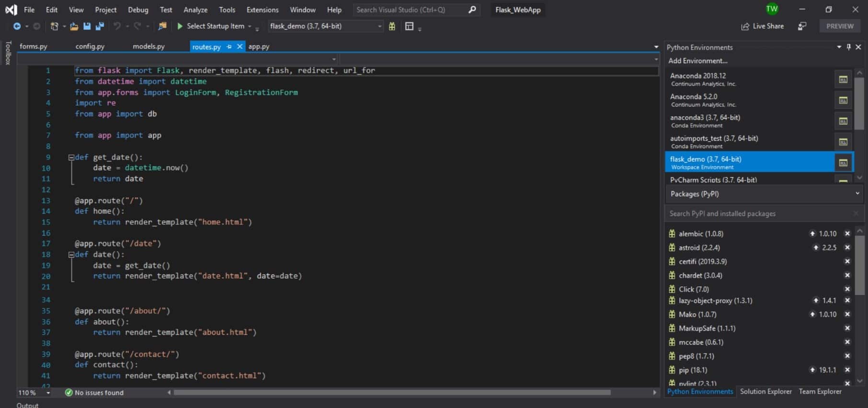
Task: Collapse the get_date function code block
Action: click(71, 157)
